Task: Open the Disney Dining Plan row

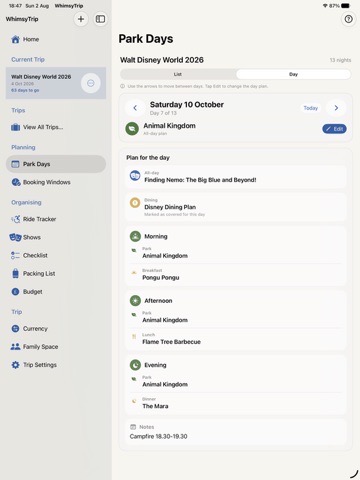Action: pos(236,207)
